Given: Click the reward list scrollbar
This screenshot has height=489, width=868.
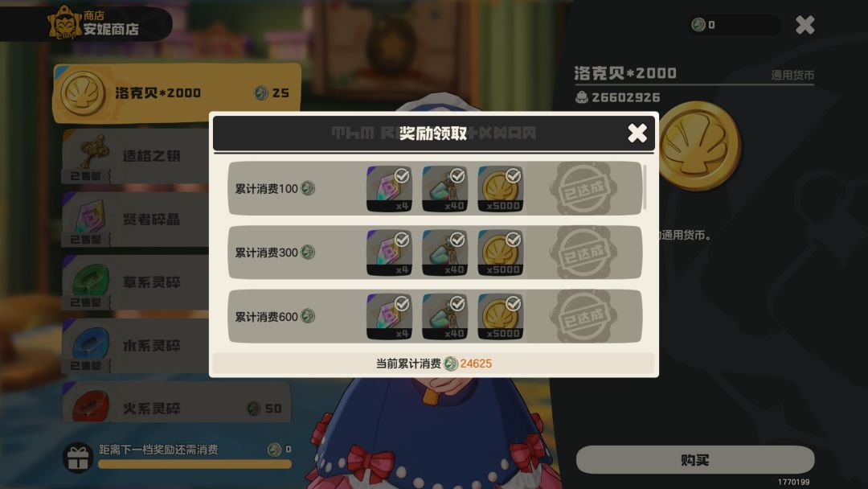Looking at the screenshot, I should pos(645,187).
